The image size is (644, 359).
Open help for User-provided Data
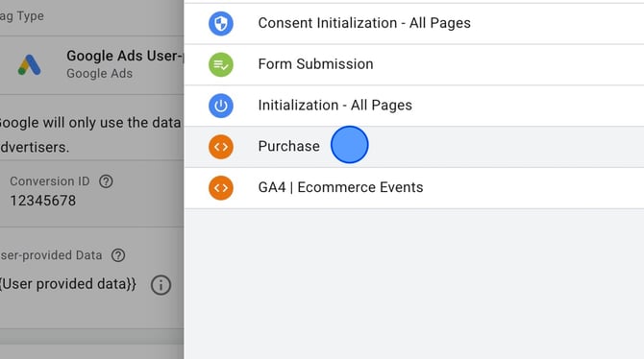pyautogui.click(x=118, y=255)
